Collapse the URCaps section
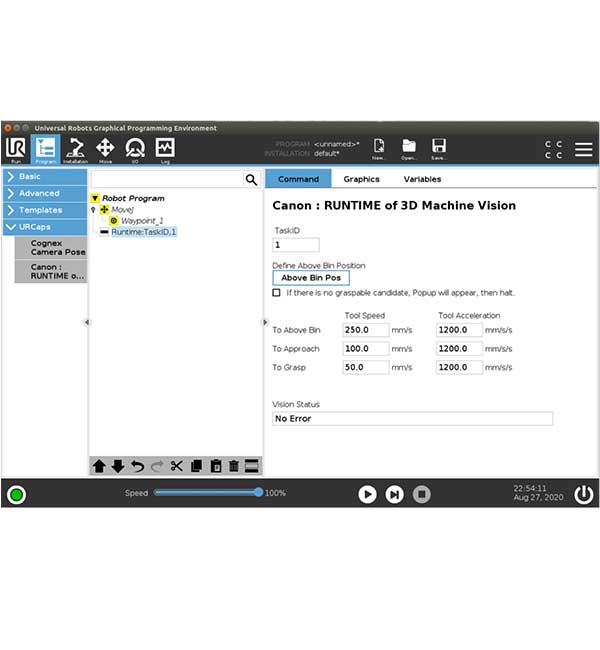Viewport: 600px width, 650px height. (45, 227)
